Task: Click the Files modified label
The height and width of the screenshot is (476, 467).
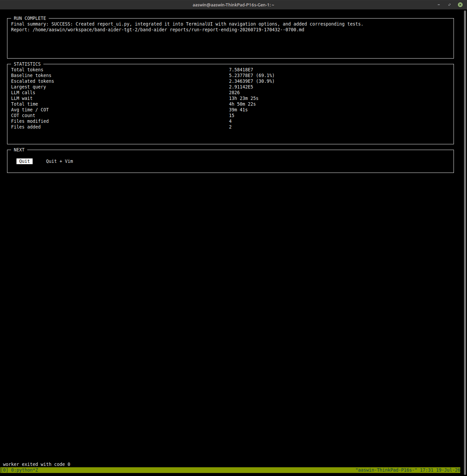Action: [30, 121]
